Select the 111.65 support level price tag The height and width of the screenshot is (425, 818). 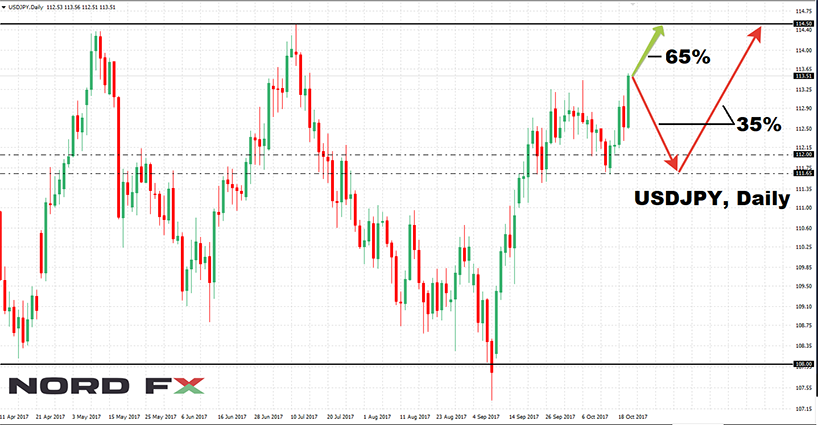(x=802, y=173)
